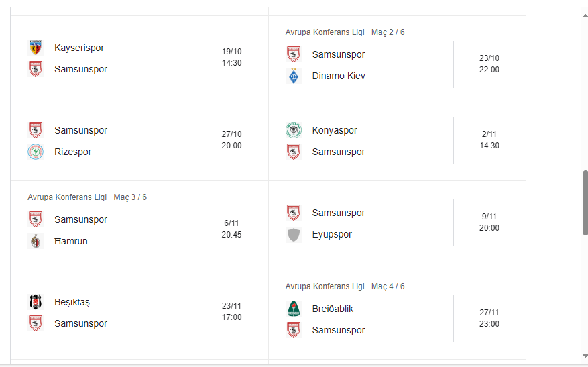Image resolution: width=588 pixels, height=367 pixels.
Task: Click the Konyaspor club emblem
Action: tap(294, 130)
